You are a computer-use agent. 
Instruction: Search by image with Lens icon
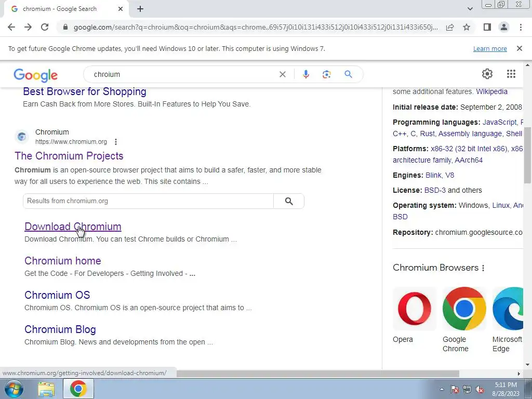coord(326,74)
